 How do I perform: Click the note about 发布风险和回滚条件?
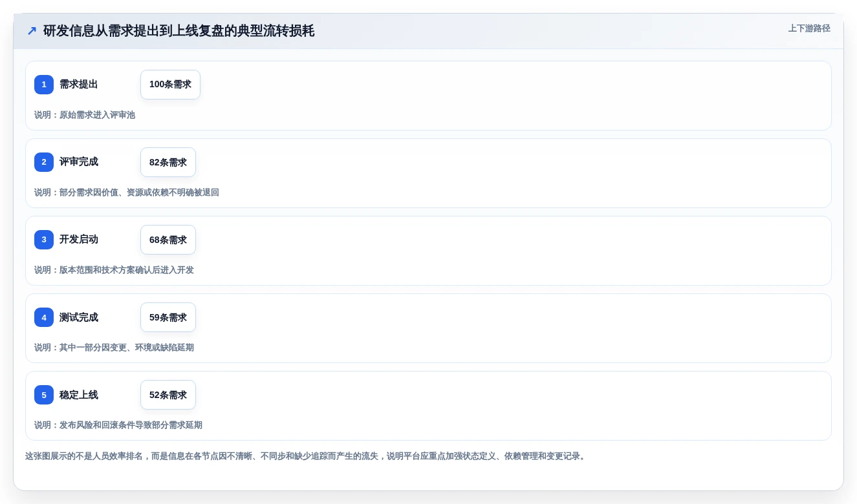118,425
